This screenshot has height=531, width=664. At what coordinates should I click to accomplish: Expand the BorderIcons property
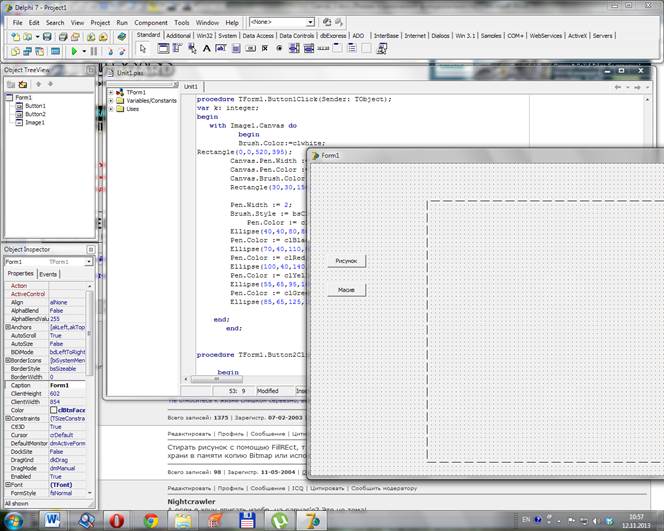(x=8, y=360)
